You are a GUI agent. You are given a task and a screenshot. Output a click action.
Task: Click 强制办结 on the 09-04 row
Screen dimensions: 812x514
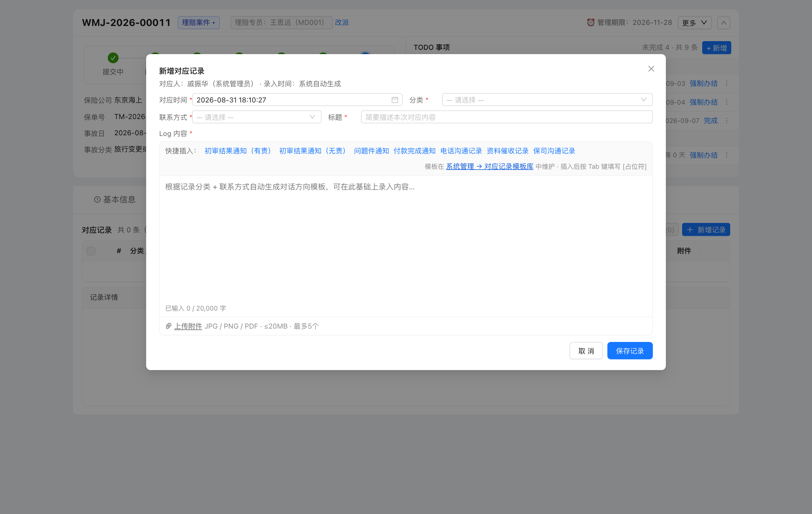(703, 102)
